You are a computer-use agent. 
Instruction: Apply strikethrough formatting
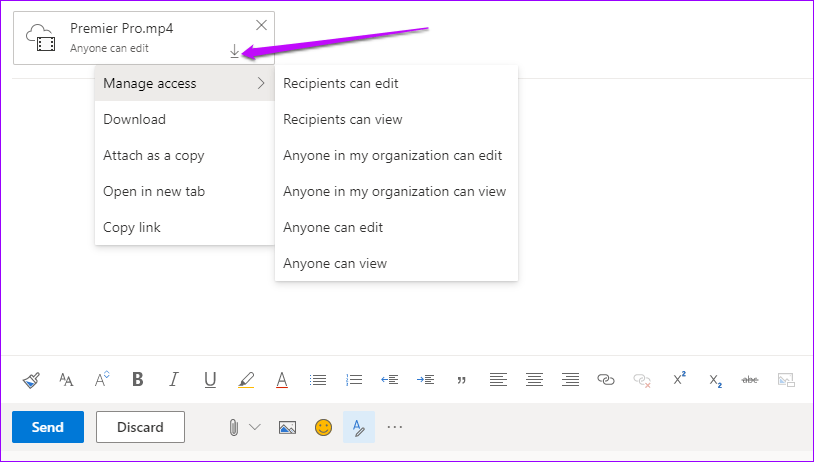point(750,380)
